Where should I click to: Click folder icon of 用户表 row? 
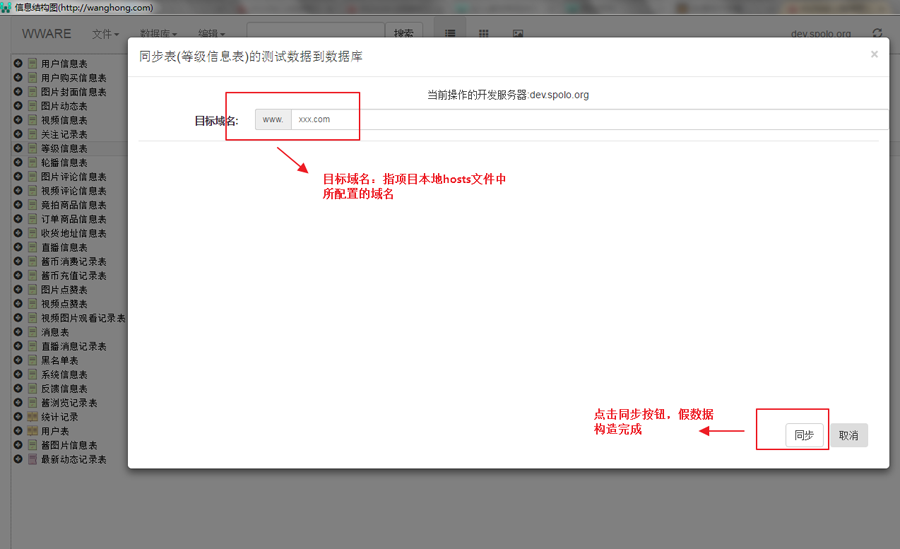33,431
